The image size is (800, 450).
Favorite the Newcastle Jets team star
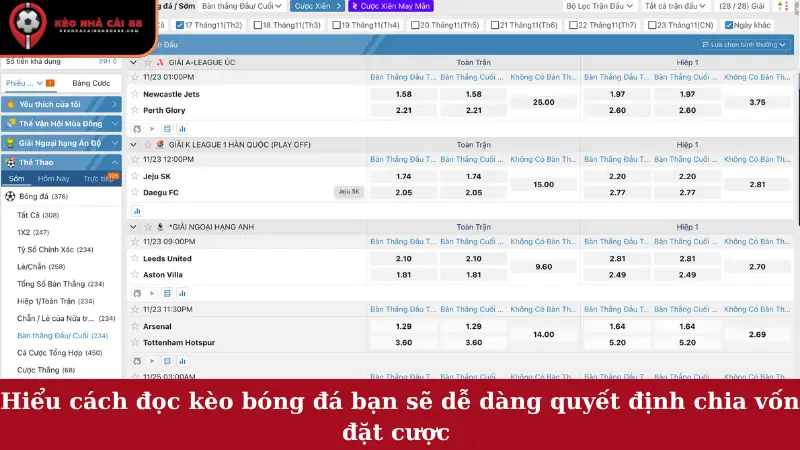click(135, 94)
